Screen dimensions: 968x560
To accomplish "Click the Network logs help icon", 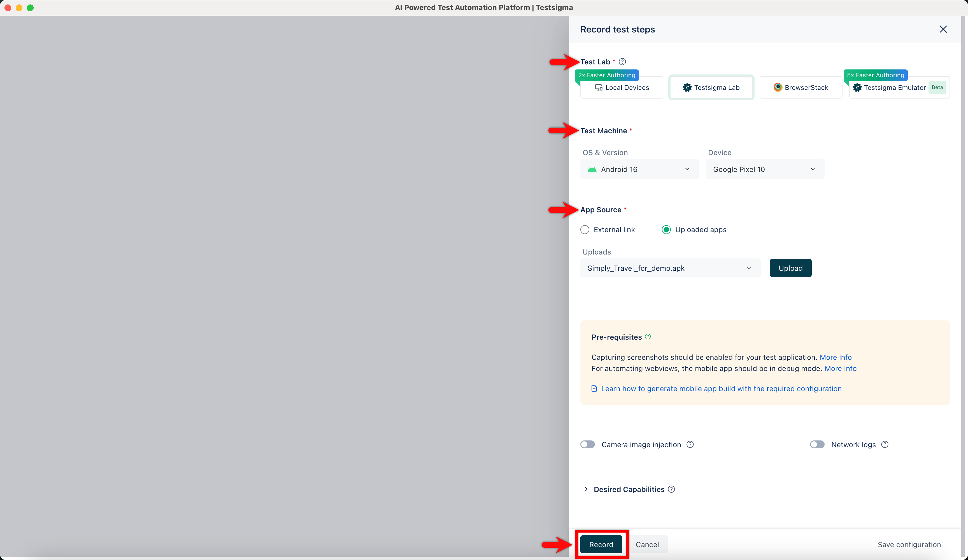I will [x=885, y=444].
